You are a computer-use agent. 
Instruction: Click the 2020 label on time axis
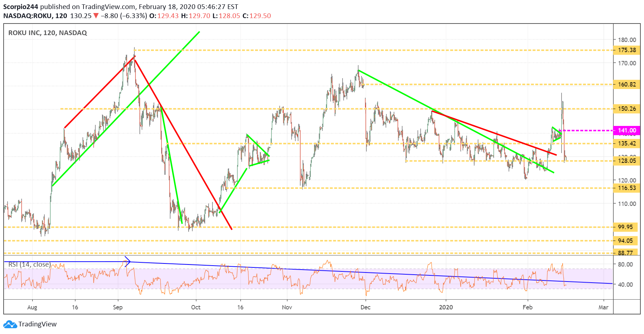click(446, 307)
